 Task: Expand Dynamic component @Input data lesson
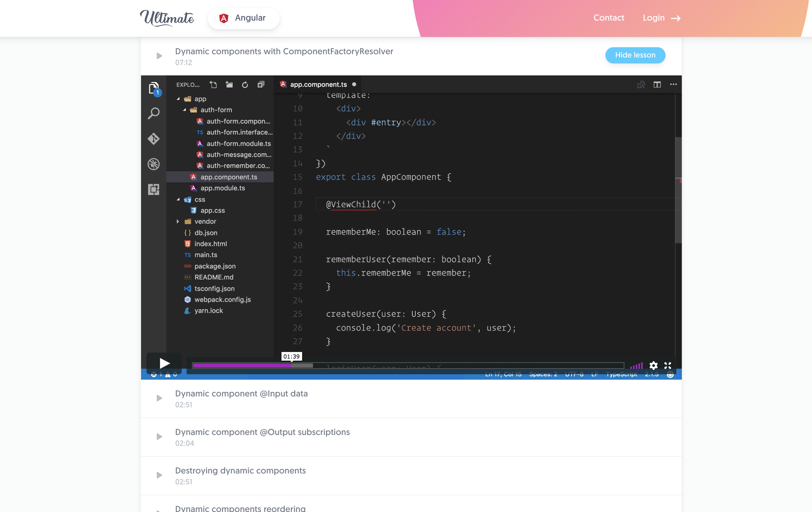[241, 393]
